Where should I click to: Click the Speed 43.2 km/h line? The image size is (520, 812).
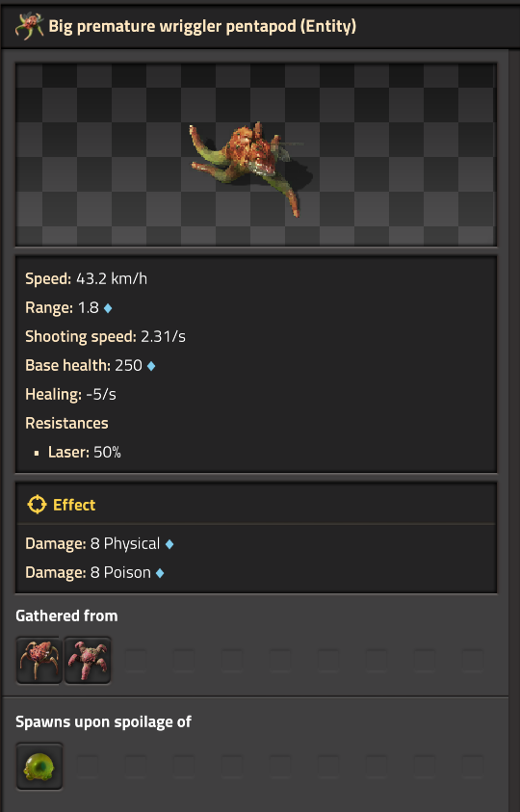86,278
